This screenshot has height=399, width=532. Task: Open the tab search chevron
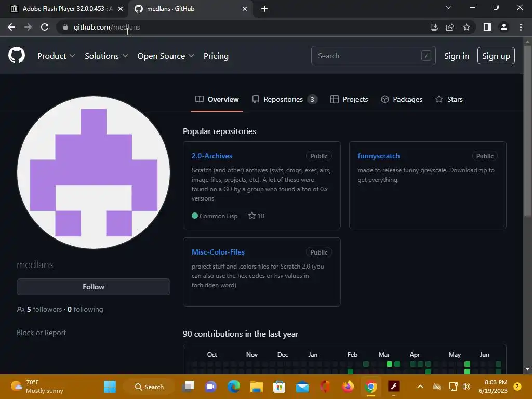[x=448, y=7]
